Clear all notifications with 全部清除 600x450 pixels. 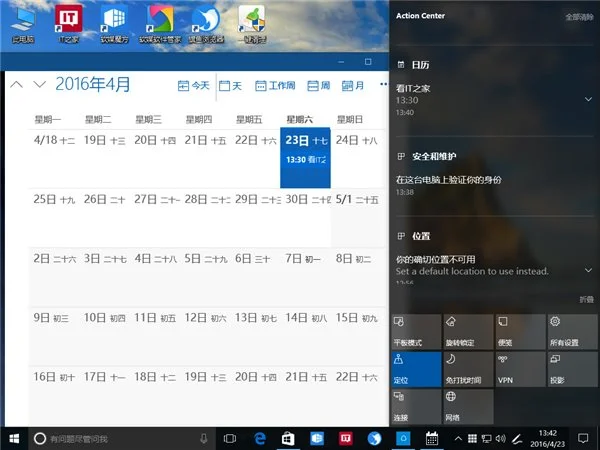[578, 17]
